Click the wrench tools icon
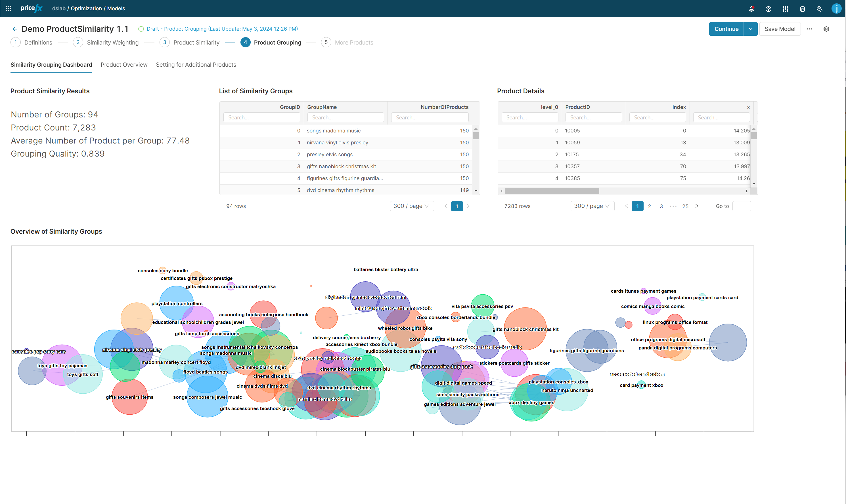 point(819,9)
